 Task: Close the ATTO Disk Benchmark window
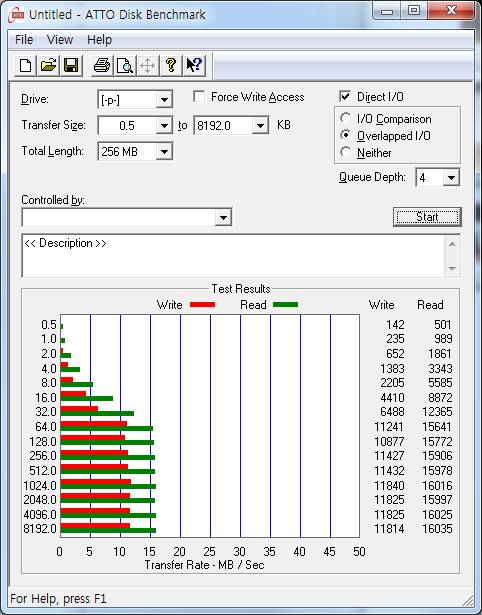(x=451, y=11)
